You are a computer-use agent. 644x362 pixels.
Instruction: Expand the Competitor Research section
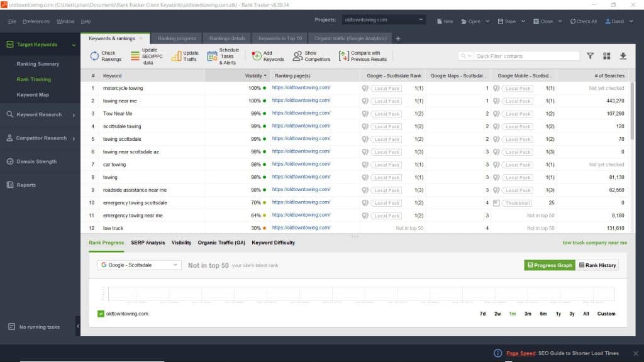74,138
